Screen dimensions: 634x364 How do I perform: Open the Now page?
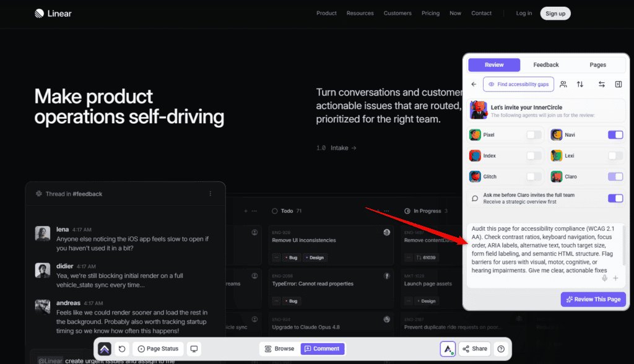click(455, 14)
